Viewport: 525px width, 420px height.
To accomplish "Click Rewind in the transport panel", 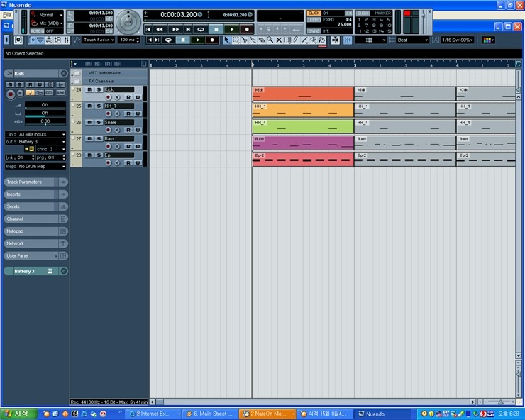I will pyautogui.click(x=160, y=29).
